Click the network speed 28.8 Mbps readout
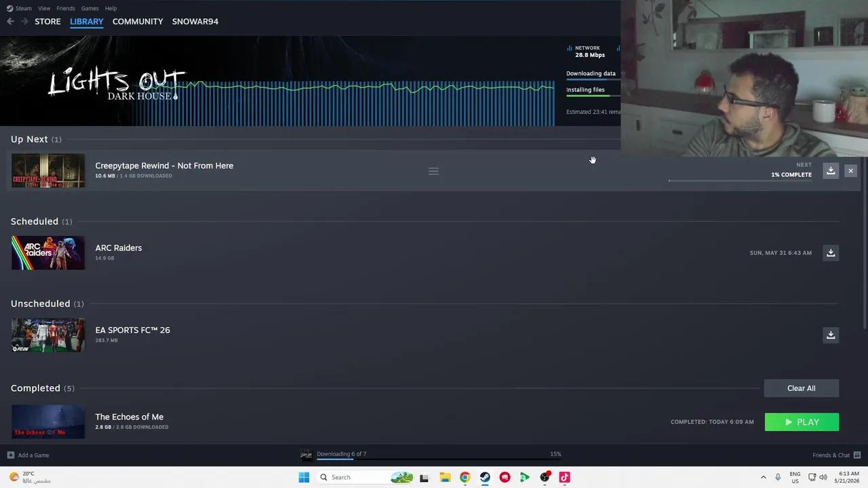Image resolution: width=868 pixels, height=488 pixels. [590, 55]
